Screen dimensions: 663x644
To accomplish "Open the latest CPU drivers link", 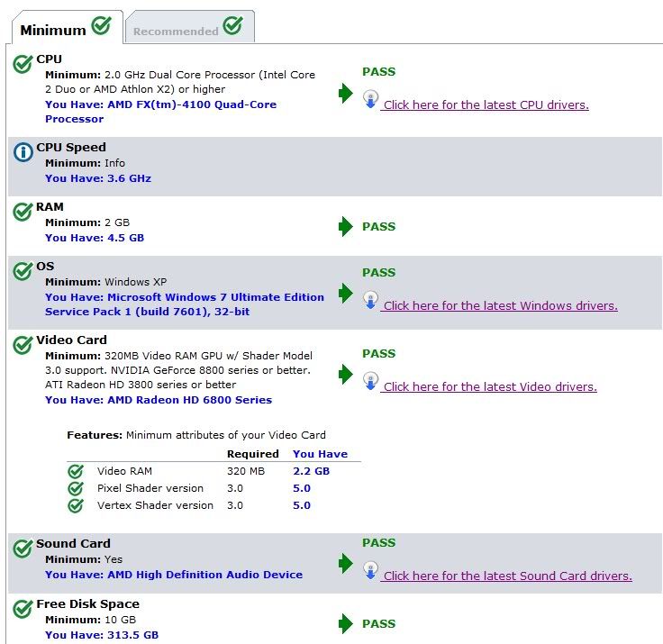I will pos(486,104).
